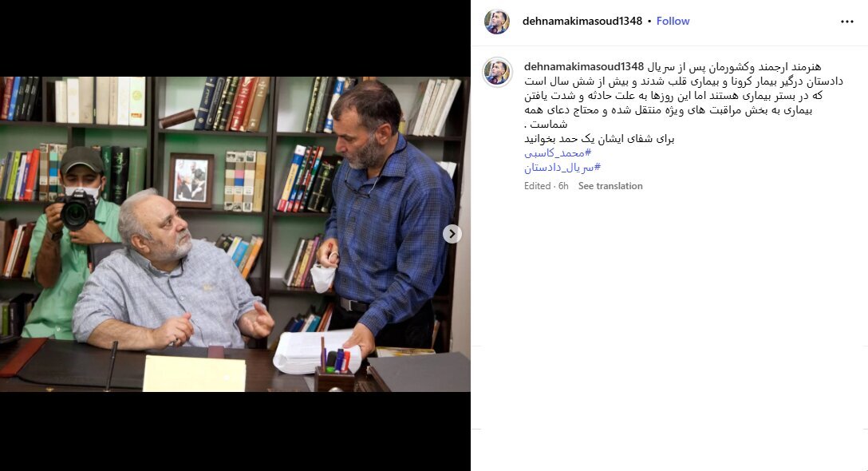This screenshot has width=868, height=471.
Task: Click the framed picture on the bookshelf
Action: [191, 180]
